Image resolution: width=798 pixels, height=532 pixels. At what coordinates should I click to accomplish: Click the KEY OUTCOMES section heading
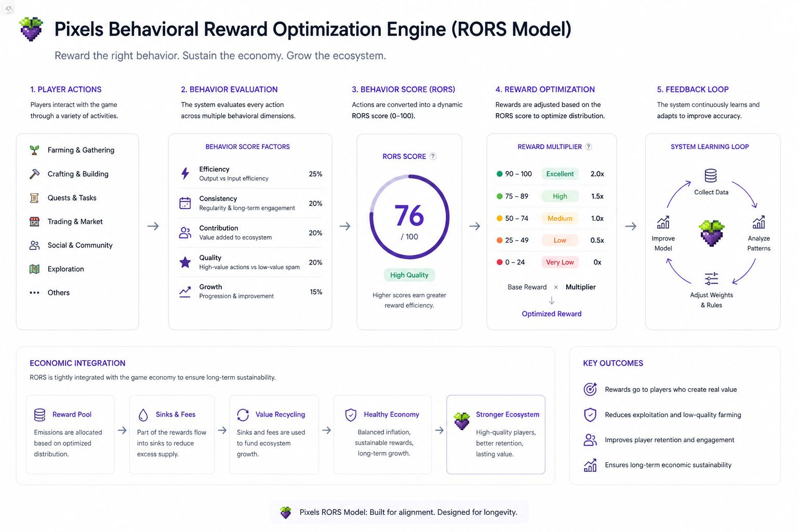[613, 363]
